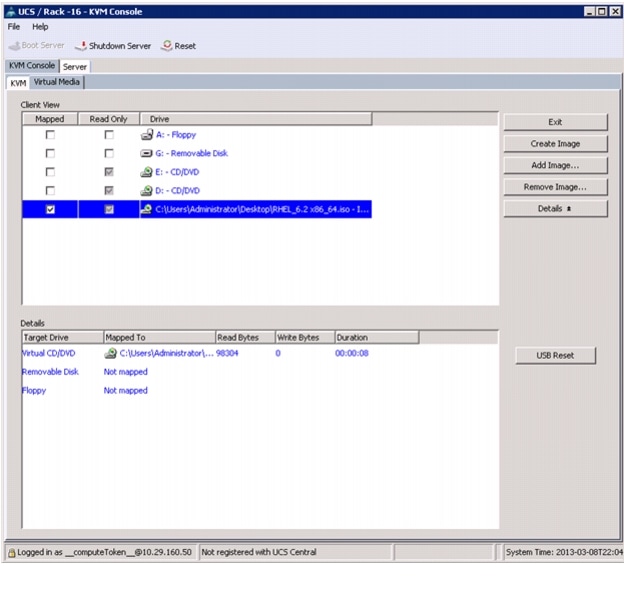Image resolution: width=624 pixels, height=590 pixels.
Task: Click the Shutdown Server icon
Action: [x=81, y=46]
